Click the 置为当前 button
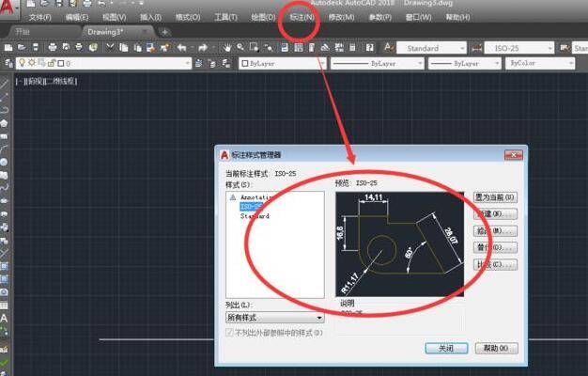The height and width of the screenshot is (376, 588). (496, 197)
